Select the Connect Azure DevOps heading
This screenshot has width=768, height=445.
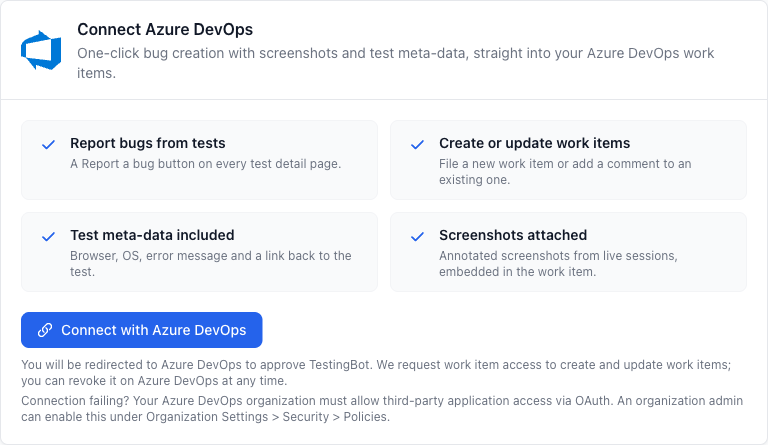[x=165, y=29]
